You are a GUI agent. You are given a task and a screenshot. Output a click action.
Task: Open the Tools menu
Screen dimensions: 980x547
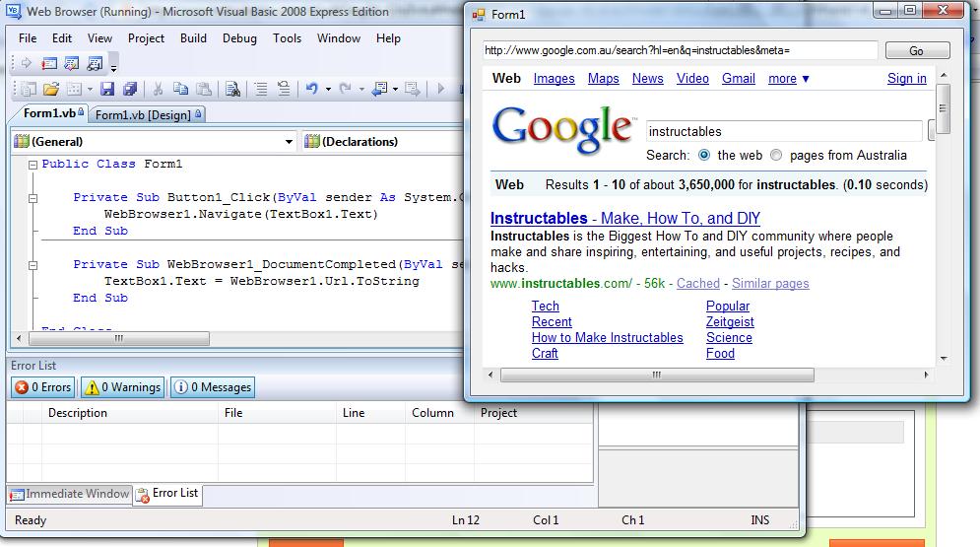click(x=287, y=38)
